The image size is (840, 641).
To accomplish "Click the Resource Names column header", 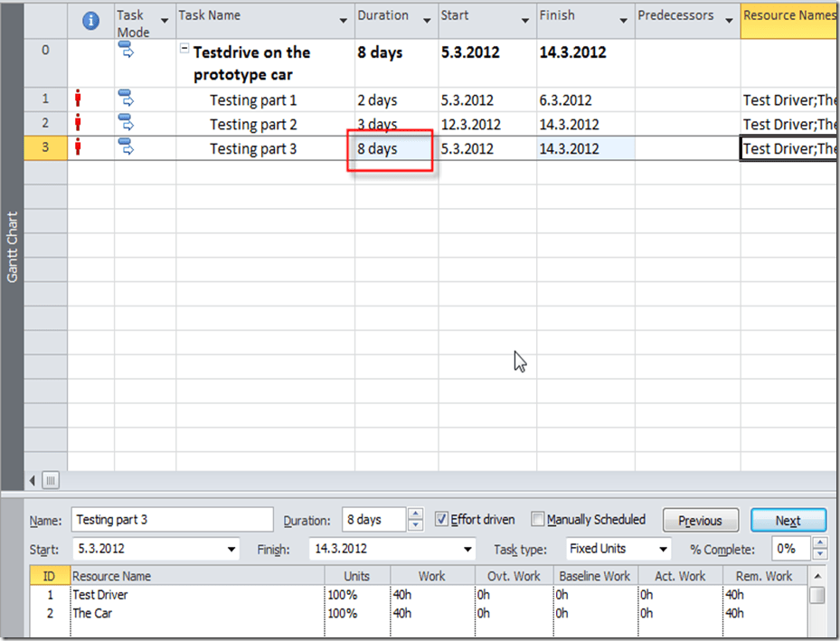I will click(788, 16).
